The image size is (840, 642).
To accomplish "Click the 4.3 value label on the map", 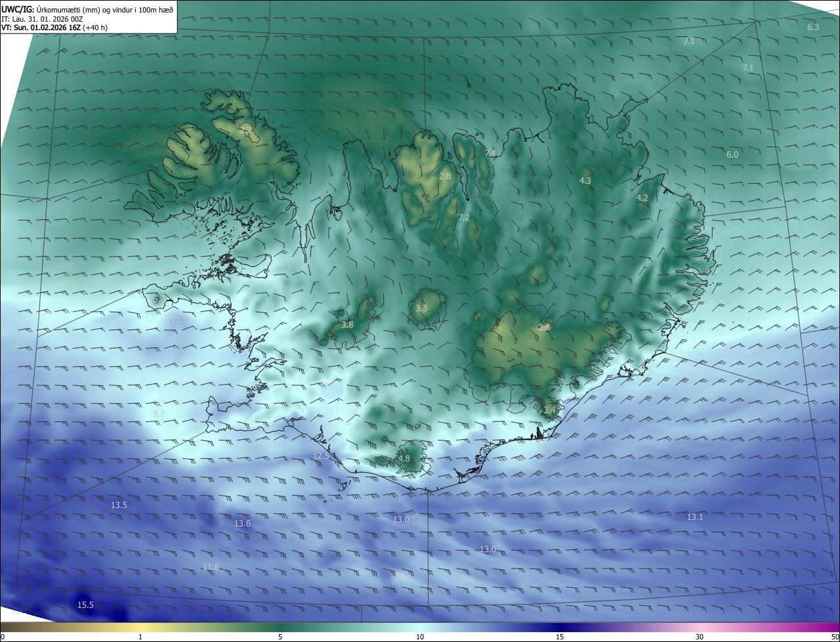I will [585, 181].
